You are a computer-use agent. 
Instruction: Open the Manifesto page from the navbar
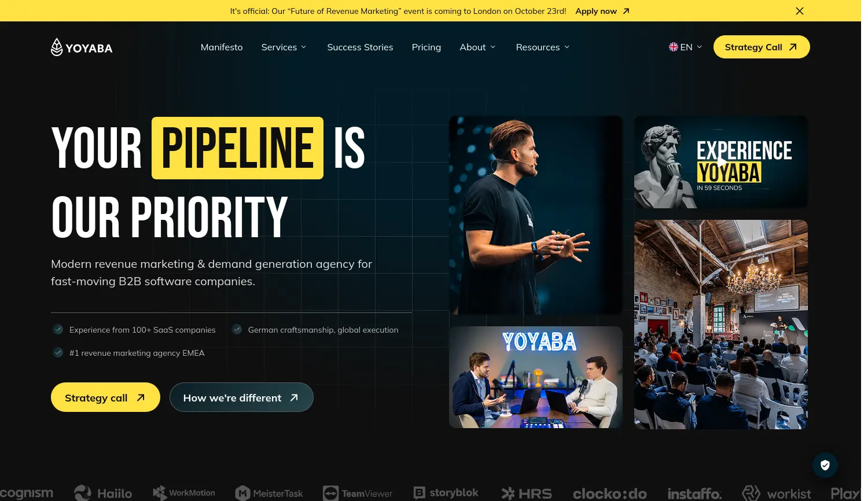222,47
